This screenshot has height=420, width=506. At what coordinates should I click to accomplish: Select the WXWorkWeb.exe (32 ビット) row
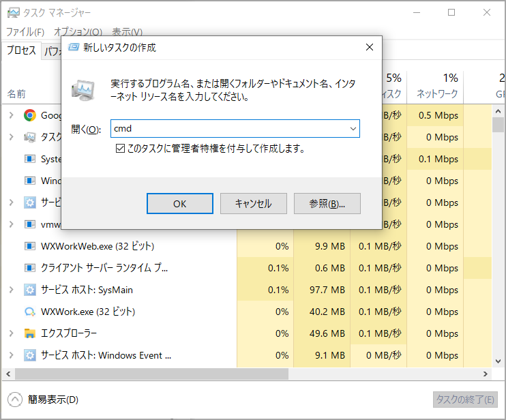tap(246, 246)
